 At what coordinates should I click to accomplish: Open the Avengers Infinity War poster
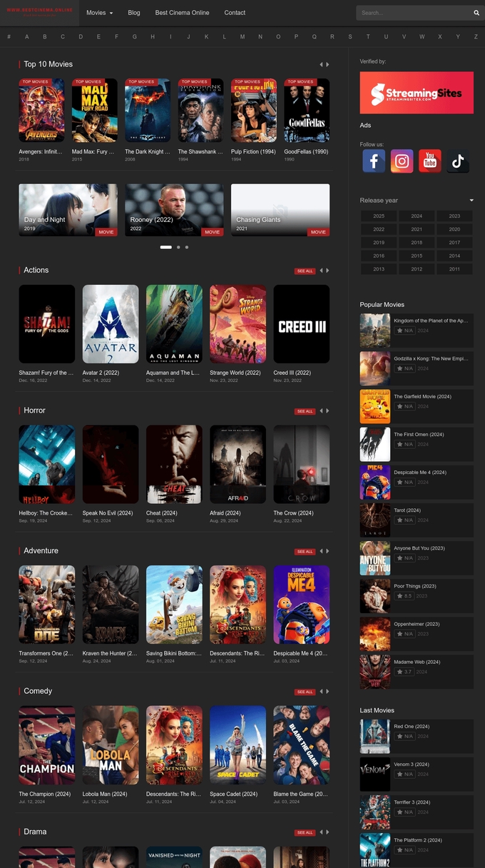41,111
